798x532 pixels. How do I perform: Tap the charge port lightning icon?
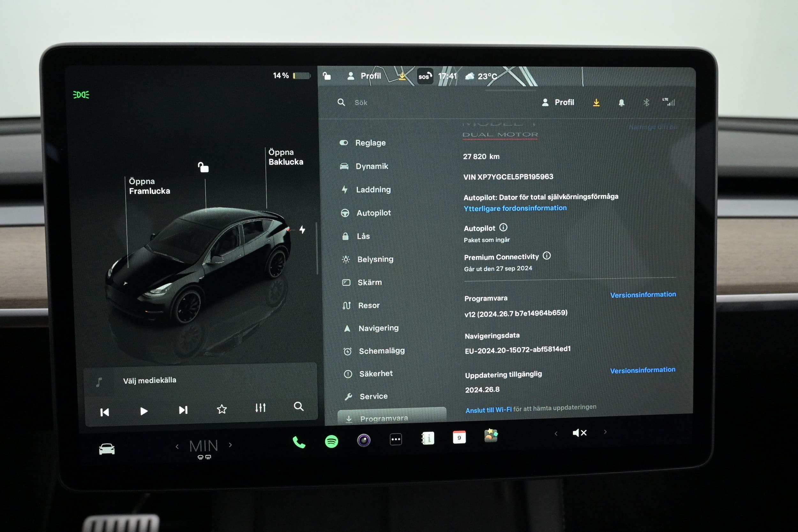pos(302,230)
